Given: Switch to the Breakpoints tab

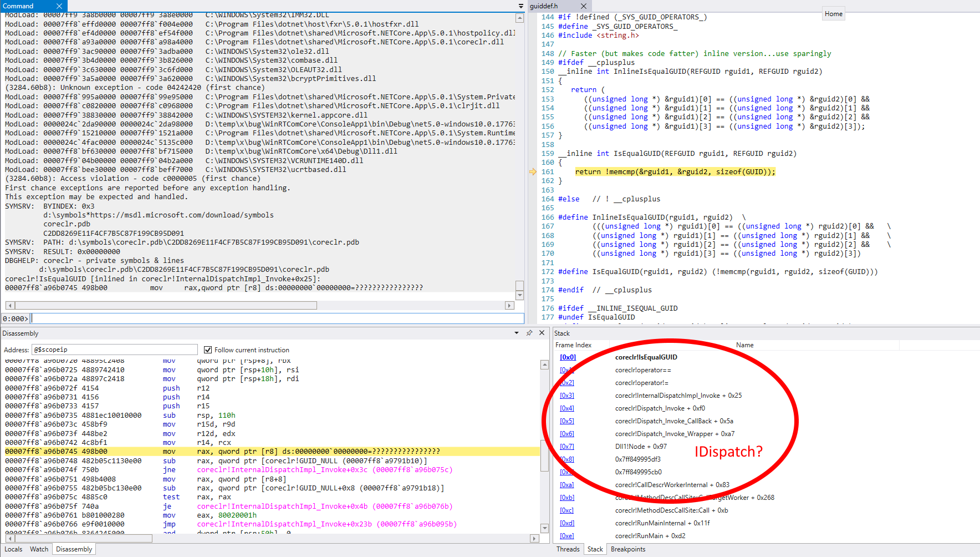Looking at the screenshot, I should click(x=627, y=549).
